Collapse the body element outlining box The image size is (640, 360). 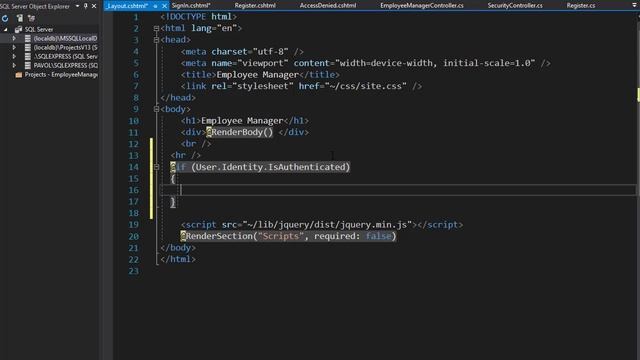(x=156, y=109)
